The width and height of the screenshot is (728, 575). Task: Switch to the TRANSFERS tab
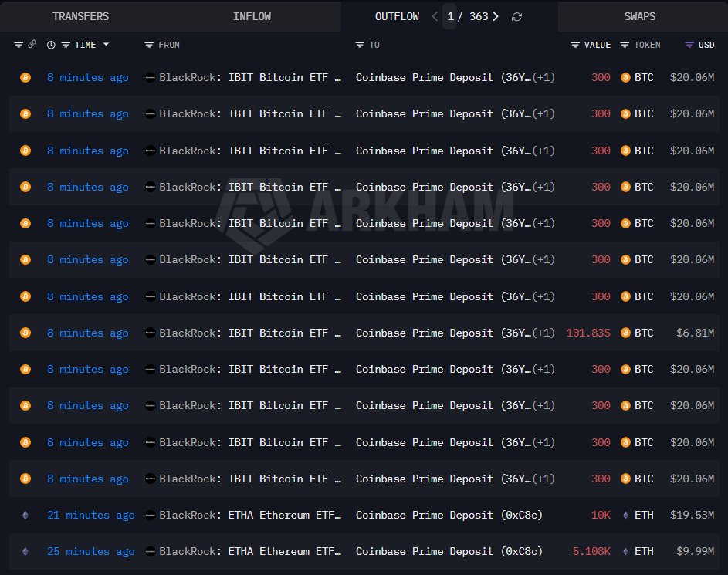point(80,16)
